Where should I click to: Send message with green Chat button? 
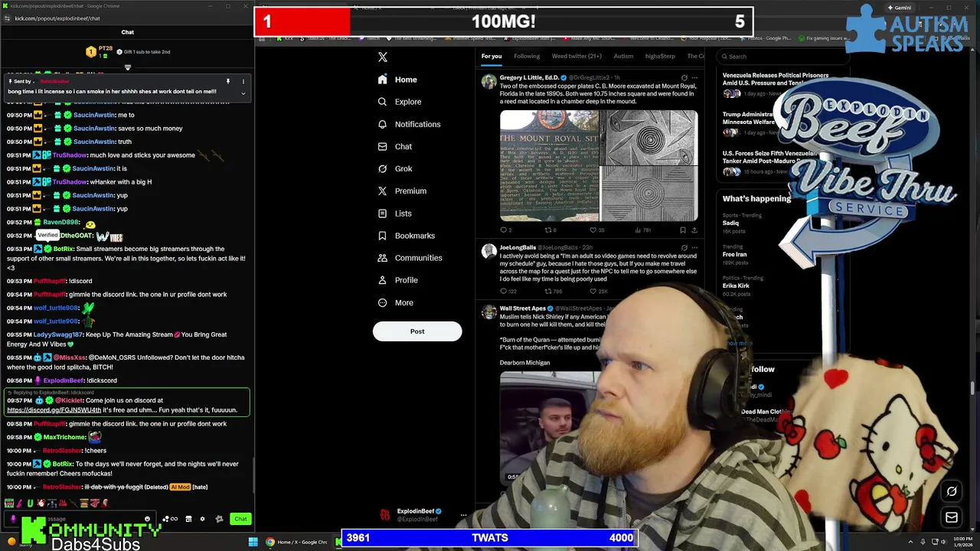(240, 519)
